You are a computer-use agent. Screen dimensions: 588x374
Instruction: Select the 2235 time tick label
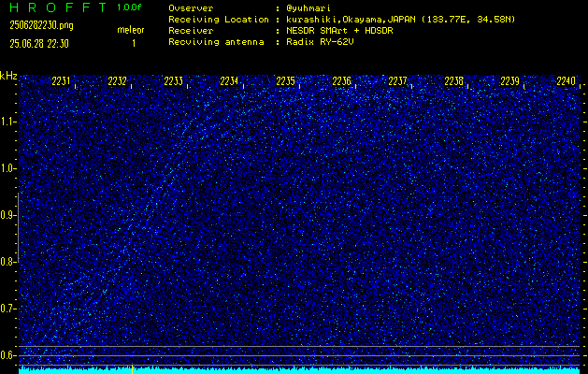(x=285, y=81)
